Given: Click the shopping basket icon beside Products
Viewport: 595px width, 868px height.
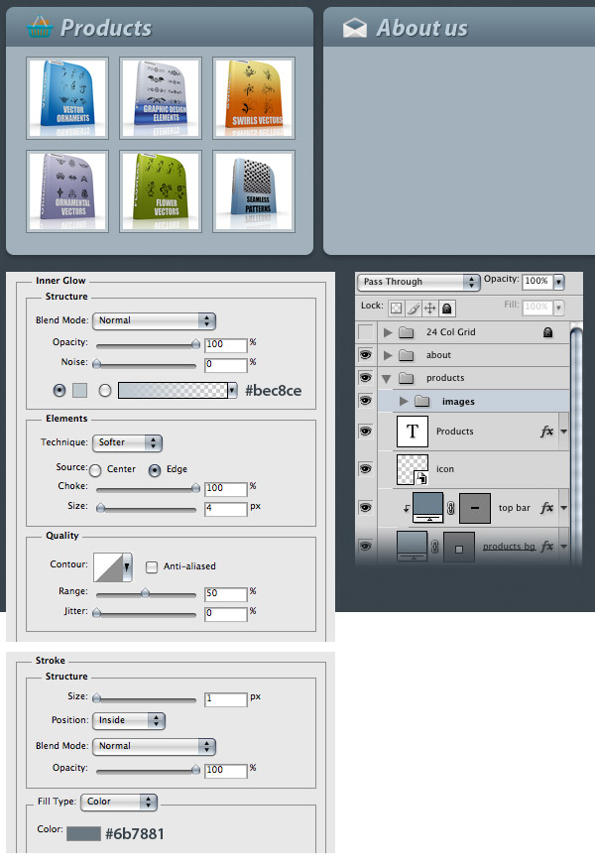Looking at the screenshot, I should coord(40,27).
